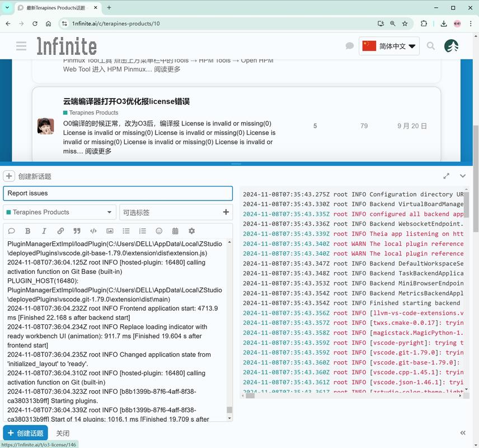
Task: Insert quote with speech bubble icon
Action: (x=12, y=231)
